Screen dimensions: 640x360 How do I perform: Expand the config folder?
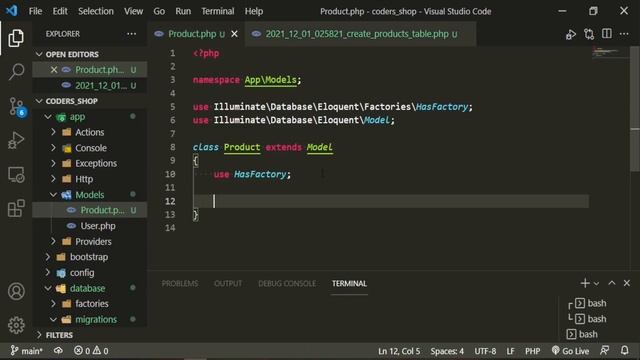(x=48, y=272)
